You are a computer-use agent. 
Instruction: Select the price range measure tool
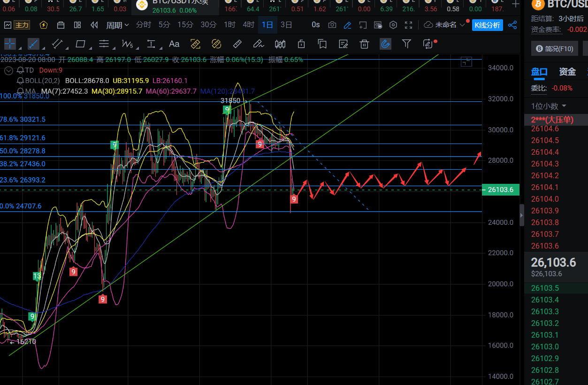coord(151,44)
